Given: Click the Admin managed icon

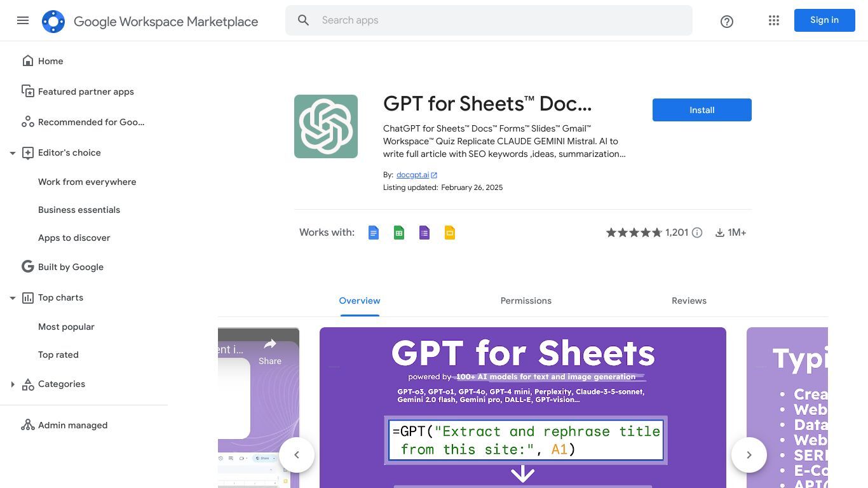Looking at the screenshot, I should coord(28,425).
